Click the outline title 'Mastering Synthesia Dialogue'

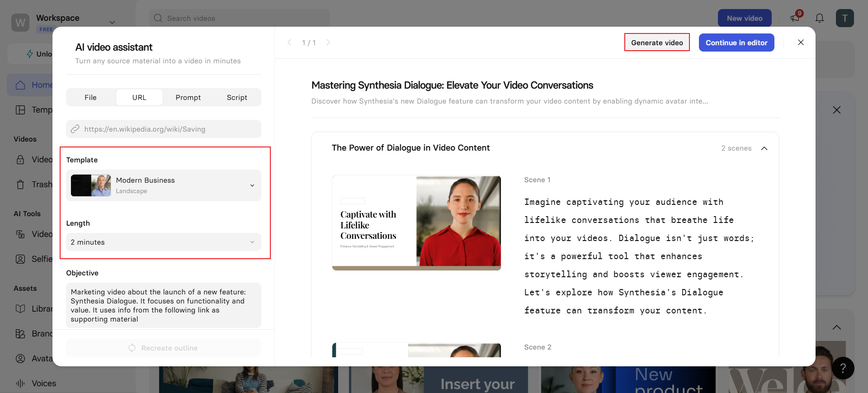point(452,85)
